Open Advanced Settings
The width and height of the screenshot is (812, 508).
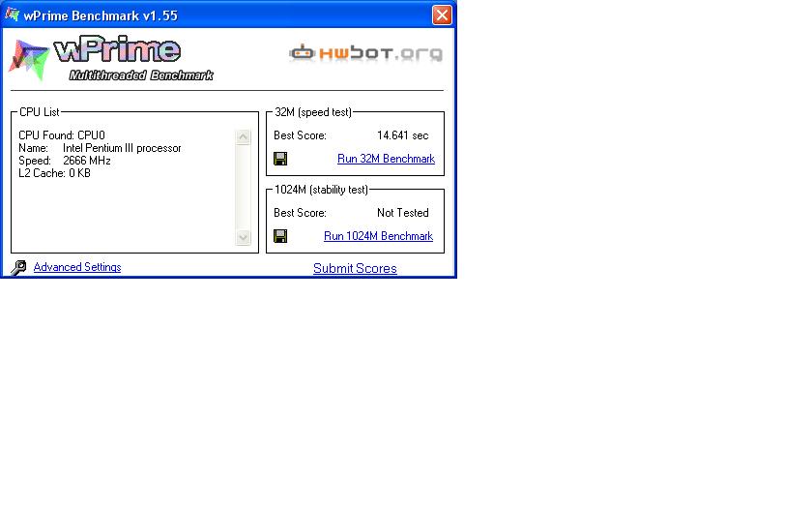click(77, 267)
